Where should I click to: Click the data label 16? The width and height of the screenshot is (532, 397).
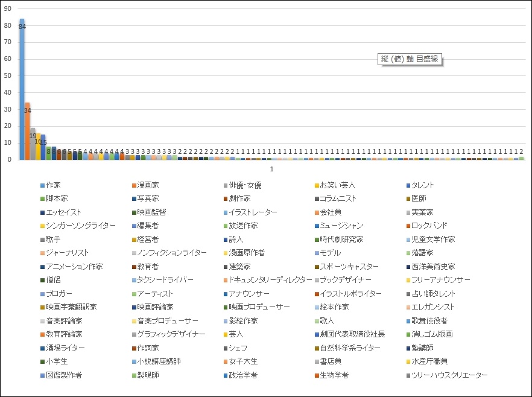click(x=38, y=141)
